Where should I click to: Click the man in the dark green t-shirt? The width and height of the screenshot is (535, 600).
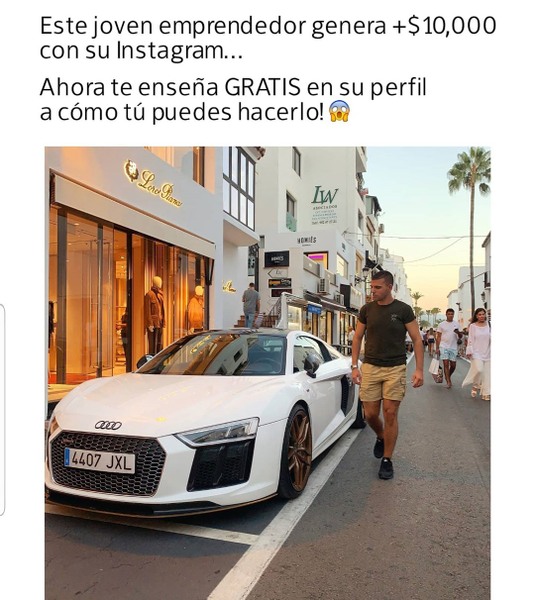[385, 371]
